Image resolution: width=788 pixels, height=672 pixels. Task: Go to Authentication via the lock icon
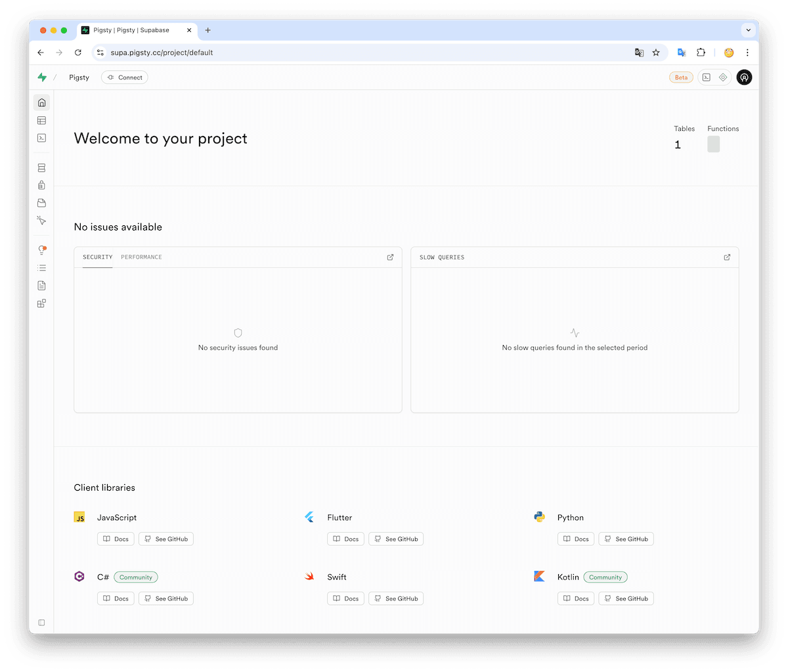tap(41, 185)
